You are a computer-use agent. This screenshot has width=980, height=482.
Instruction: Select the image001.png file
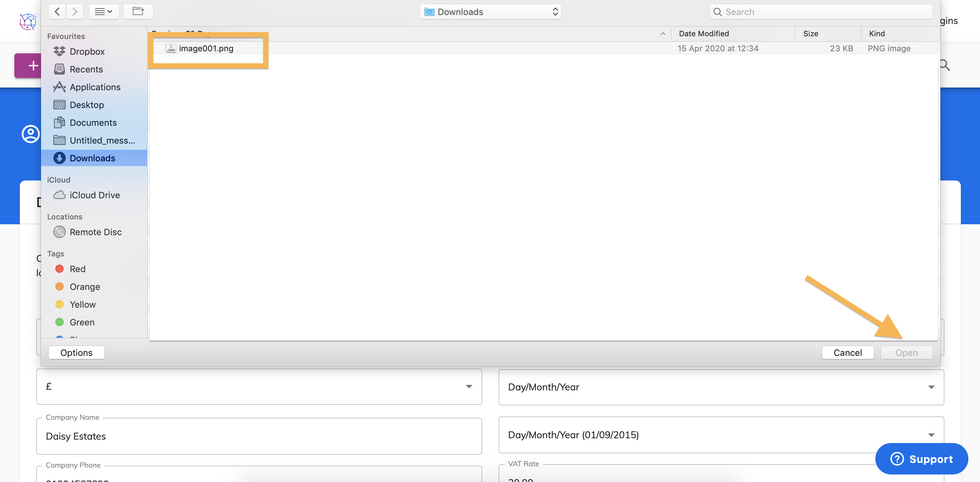tap(206, 48)
